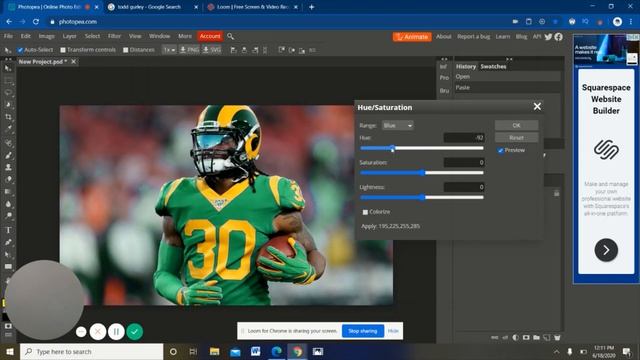Switch to the History tab
This screenshot has height=360, width=640.
[x=466, y=67]
